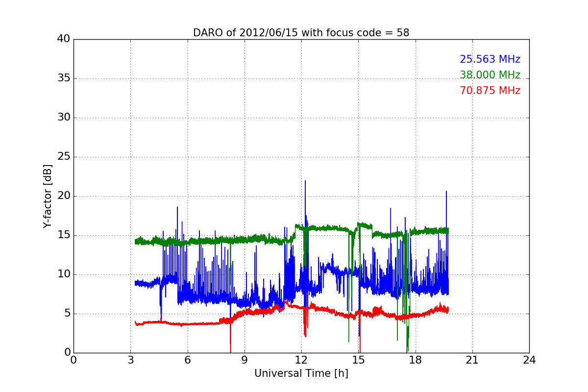Viewport: 588px width, 392px height.
Task: Click the y-axis tick label 40
Action: tap(64, 39)
